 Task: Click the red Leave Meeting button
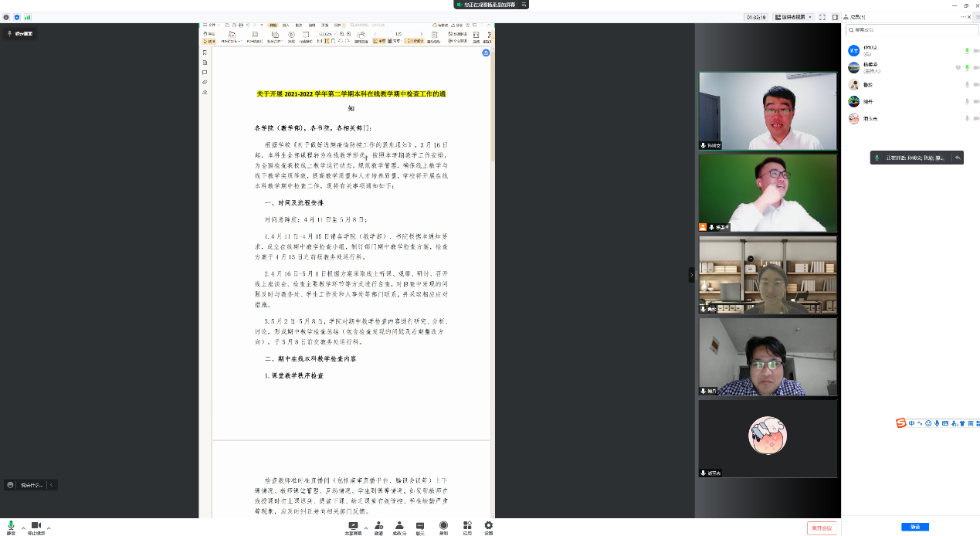(x=822, y=528)
